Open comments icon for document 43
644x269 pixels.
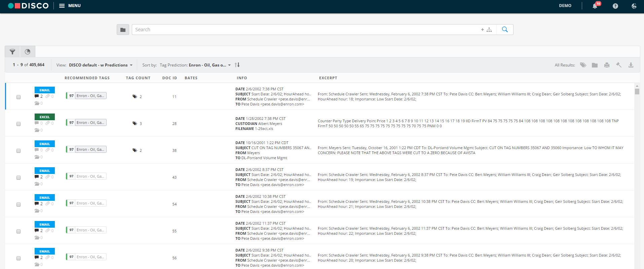click(x=37, y=177)
